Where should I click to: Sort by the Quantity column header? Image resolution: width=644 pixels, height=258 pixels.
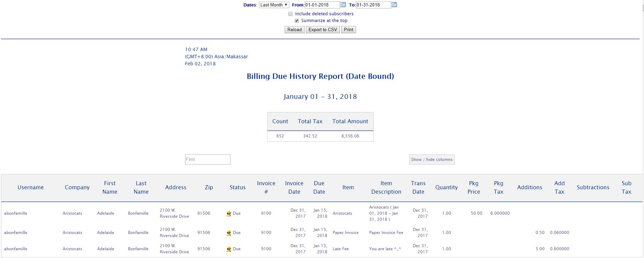click(446, 188)
